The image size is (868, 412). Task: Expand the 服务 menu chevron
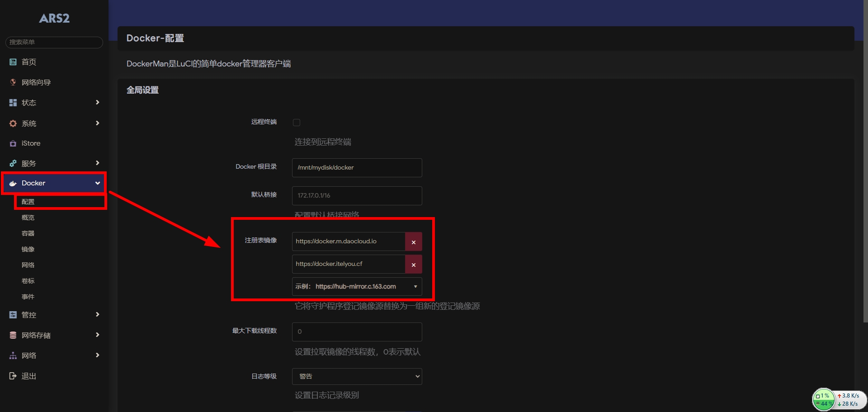pyautogui.click(x=97, y=163)
